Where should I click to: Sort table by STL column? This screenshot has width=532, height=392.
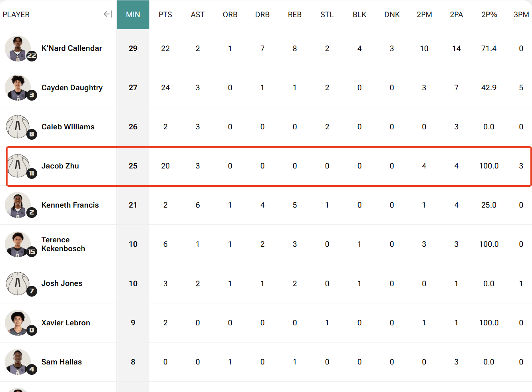pyautogui.click(x=327, y=14)
